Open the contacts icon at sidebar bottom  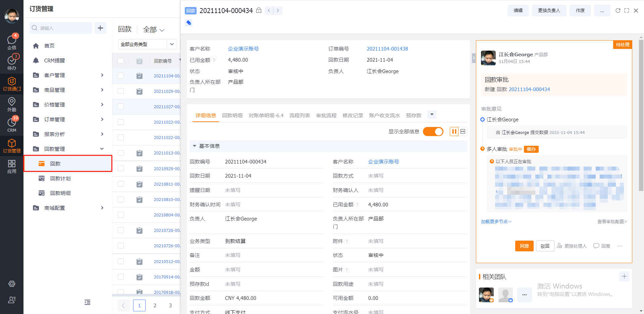point(12,300)
